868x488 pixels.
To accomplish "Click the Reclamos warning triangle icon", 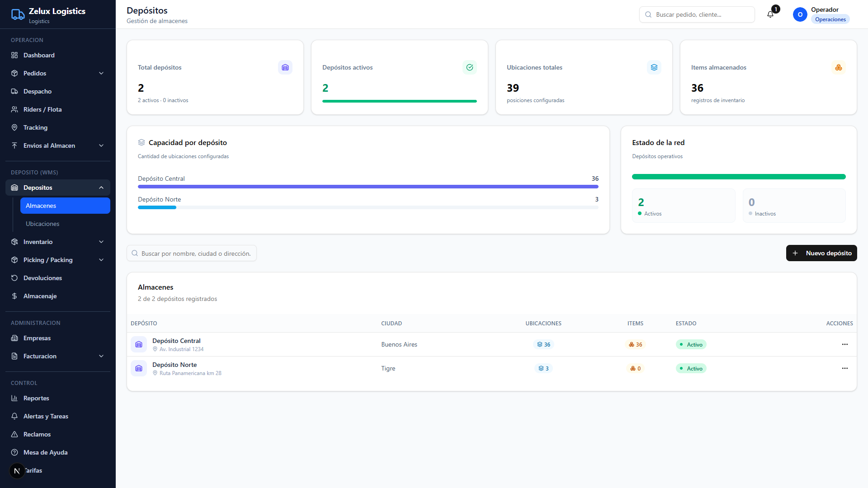I will [x=14, y=434].
